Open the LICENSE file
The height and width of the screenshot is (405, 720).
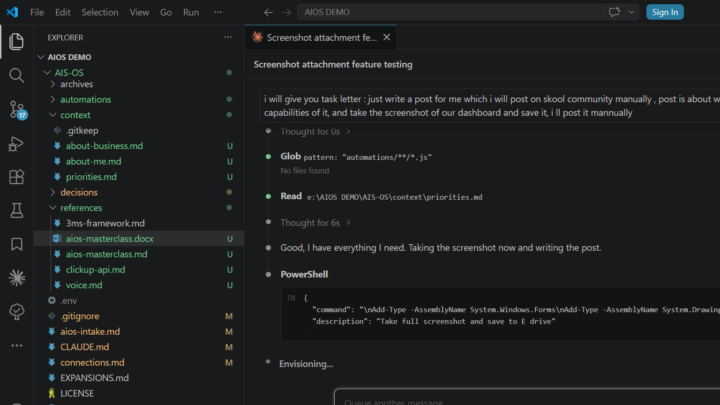pos(77,394)
